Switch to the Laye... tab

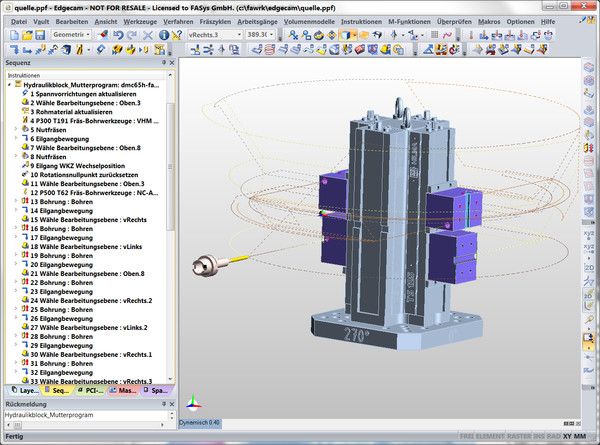[25, 390]
